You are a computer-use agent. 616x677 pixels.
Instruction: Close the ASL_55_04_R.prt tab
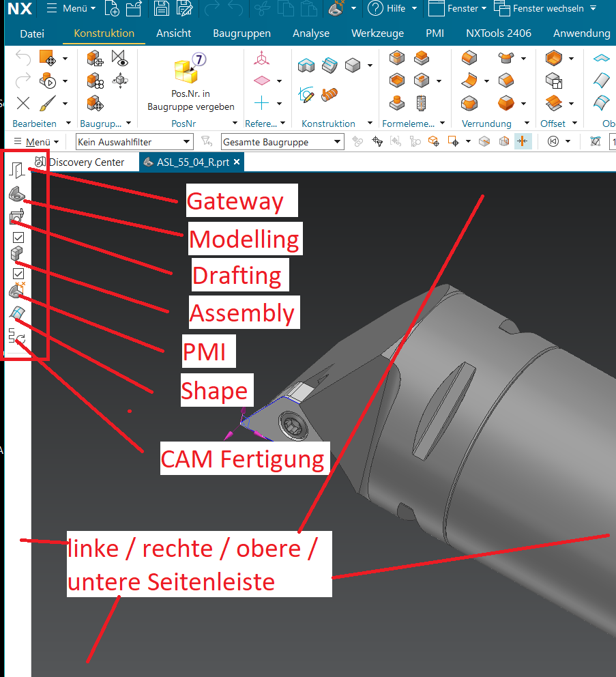[237, 162]
